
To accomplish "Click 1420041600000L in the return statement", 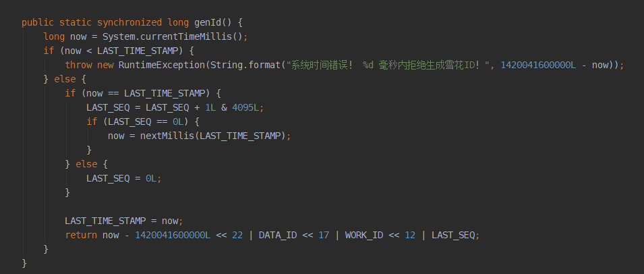I will point(173,235).
